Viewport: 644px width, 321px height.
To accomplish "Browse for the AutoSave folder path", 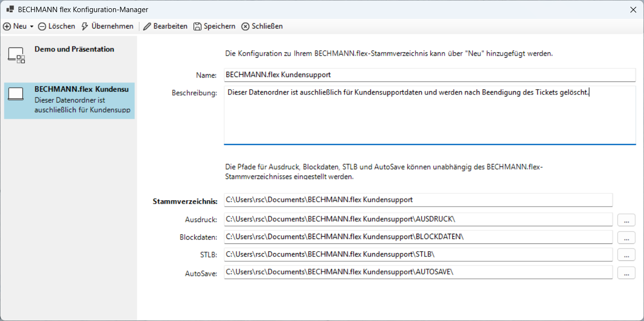I will point(626,273).
